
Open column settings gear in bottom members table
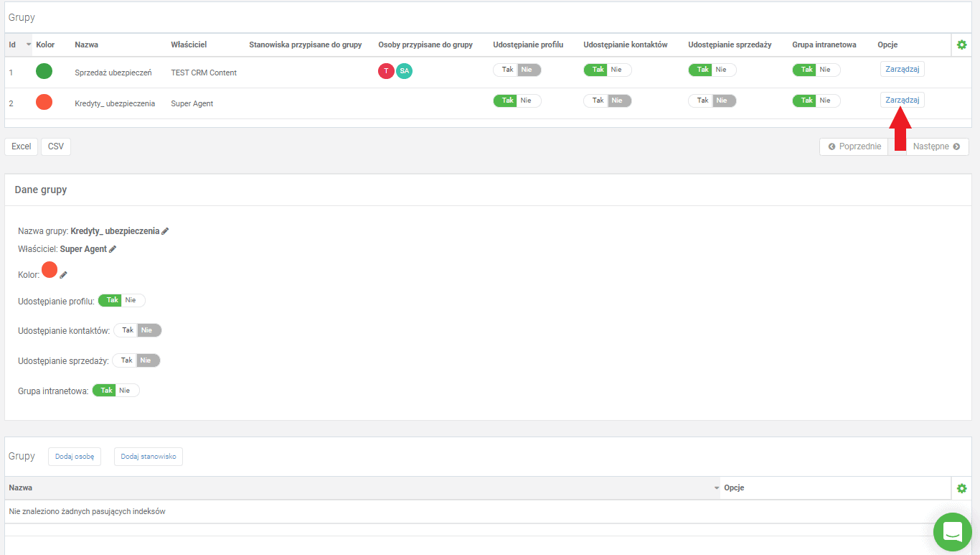[x=961, y=488]
